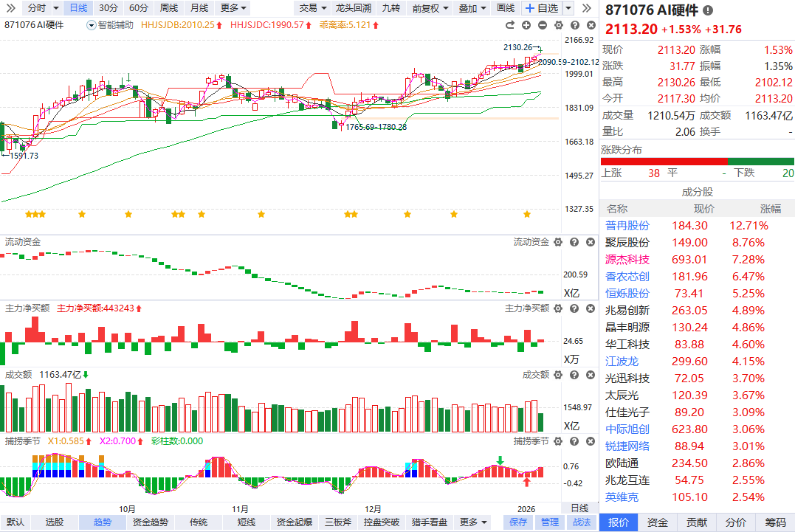Open settings gear for 流动资金 indicator

[x=558, y=242]
